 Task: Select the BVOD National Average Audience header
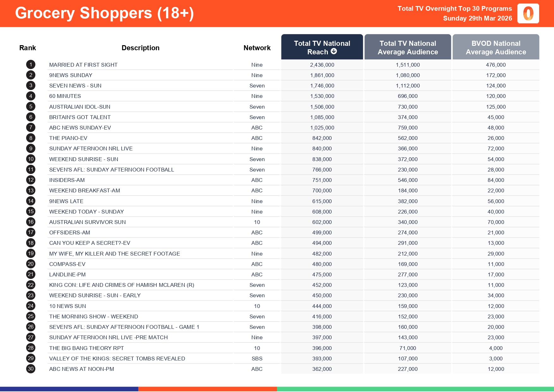[496, 47]
